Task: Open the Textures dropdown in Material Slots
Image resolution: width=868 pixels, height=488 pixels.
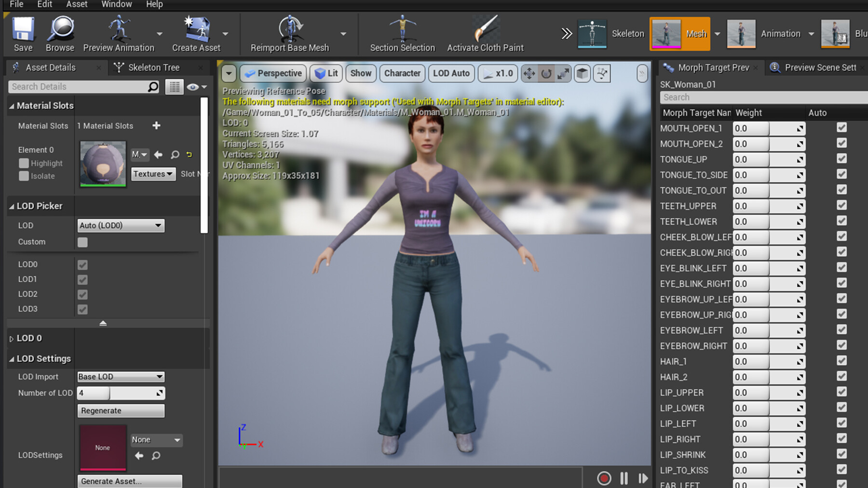Action: (x=153, y=174)
